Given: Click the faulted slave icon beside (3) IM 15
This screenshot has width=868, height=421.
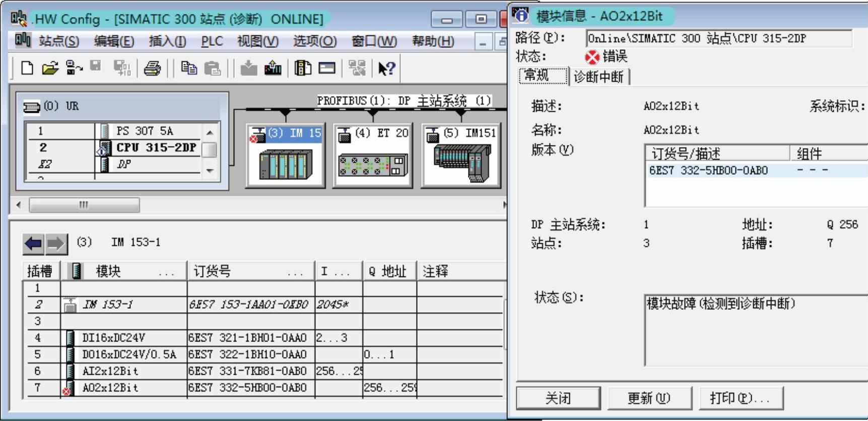Looking at the screenshot, I should [x=258, y=134].
